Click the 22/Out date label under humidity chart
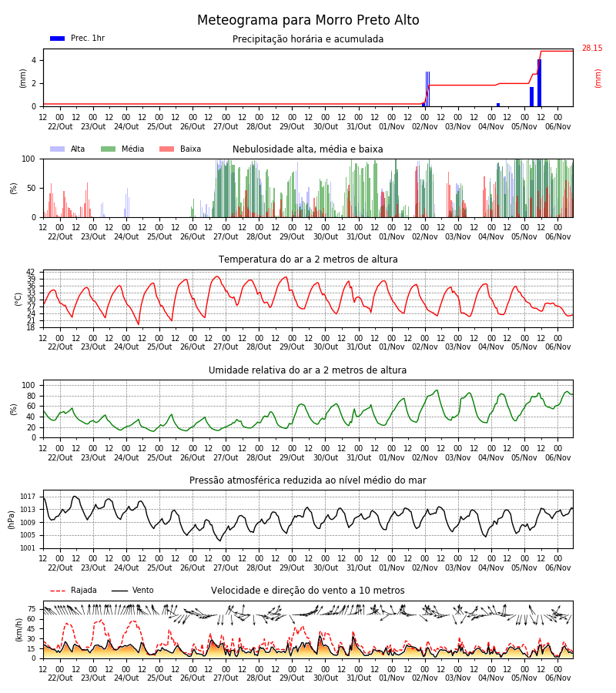 coord(60,458)
